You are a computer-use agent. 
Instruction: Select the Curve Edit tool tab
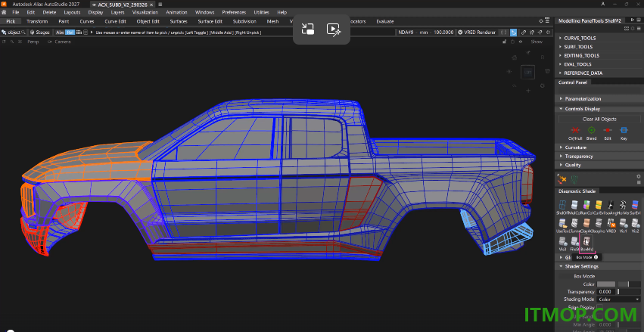(x=116, y=21)
